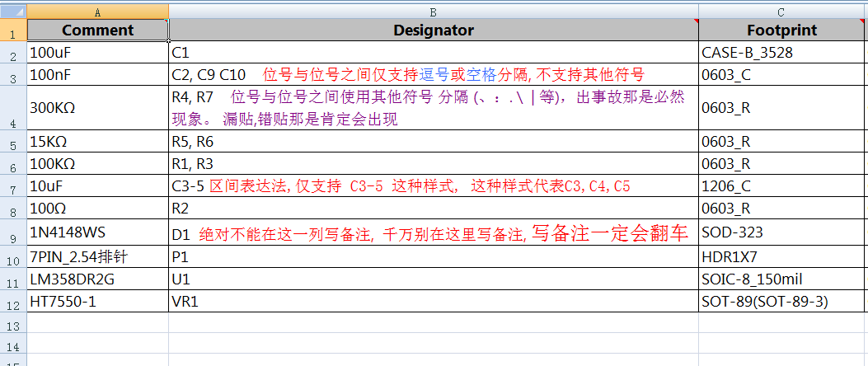Select column B header

click(433, 12)
